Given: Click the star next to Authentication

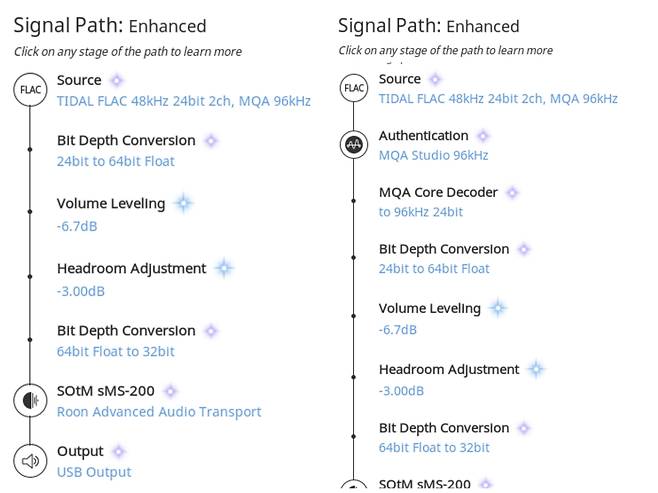Looking at the screenshot, I should pyautogui.click(x=483, y=136).
